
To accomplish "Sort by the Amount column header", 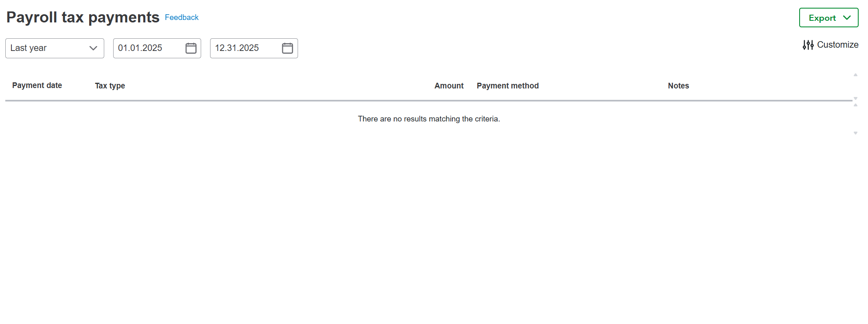I will tap(449, 86).
